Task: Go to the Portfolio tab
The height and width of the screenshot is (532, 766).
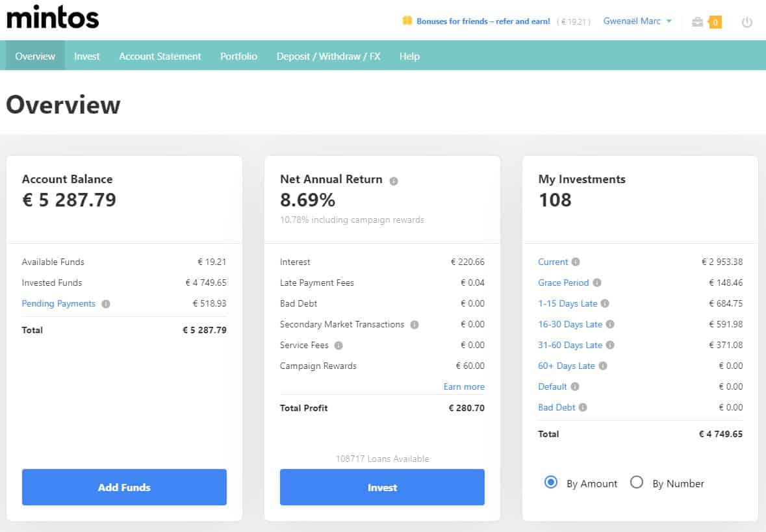Action: (x=238, y=57)
